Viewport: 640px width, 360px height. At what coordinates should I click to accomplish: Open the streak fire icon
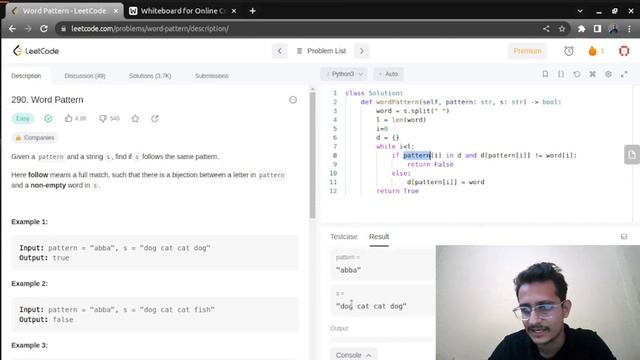[x=592, y=51]
